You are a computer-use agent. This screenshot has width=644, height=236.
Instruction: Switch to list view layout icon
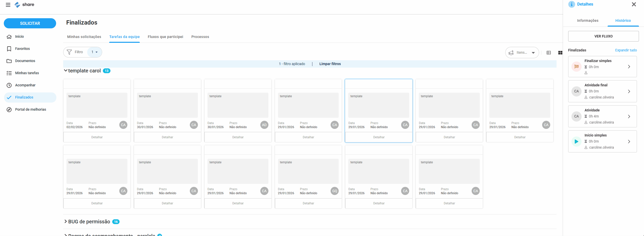548,53
